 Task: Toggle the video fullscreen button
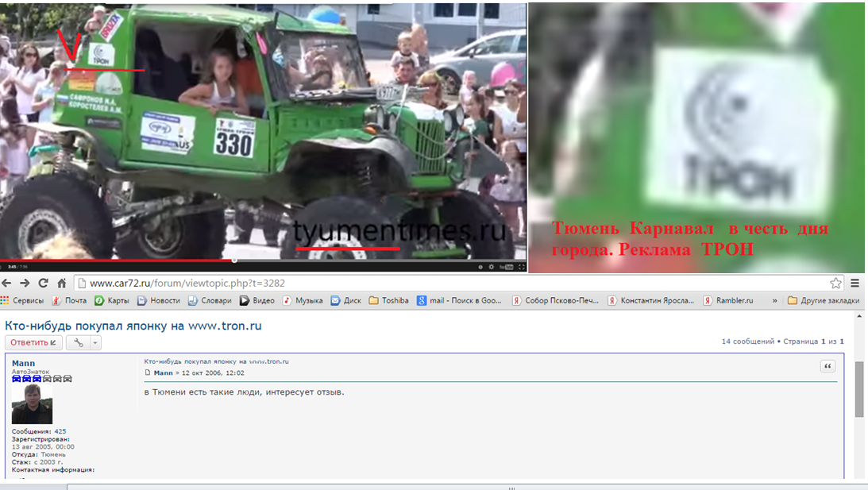(521, 267)
